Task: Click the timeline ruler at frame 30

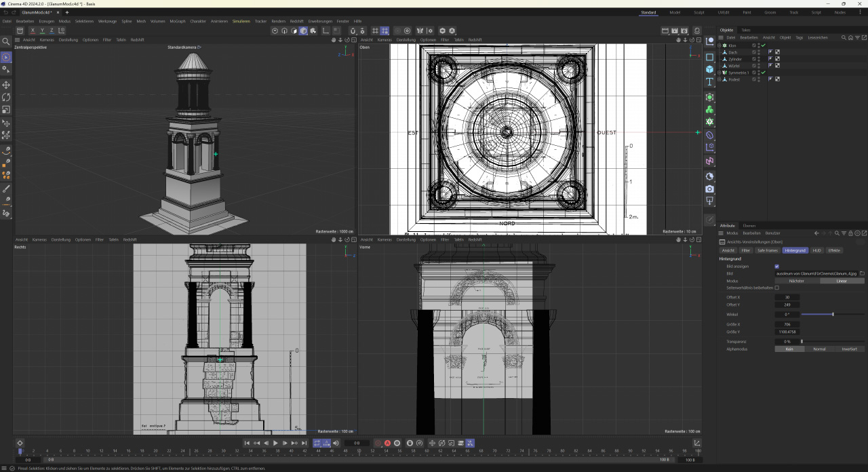Action: [223, 451]
